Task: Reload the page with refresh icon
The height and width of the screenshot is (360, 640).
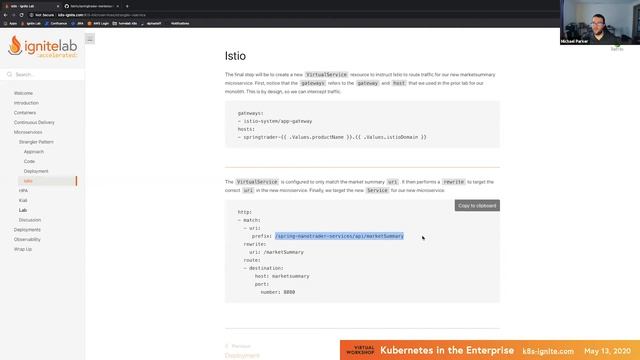Action: pos(22,15)
